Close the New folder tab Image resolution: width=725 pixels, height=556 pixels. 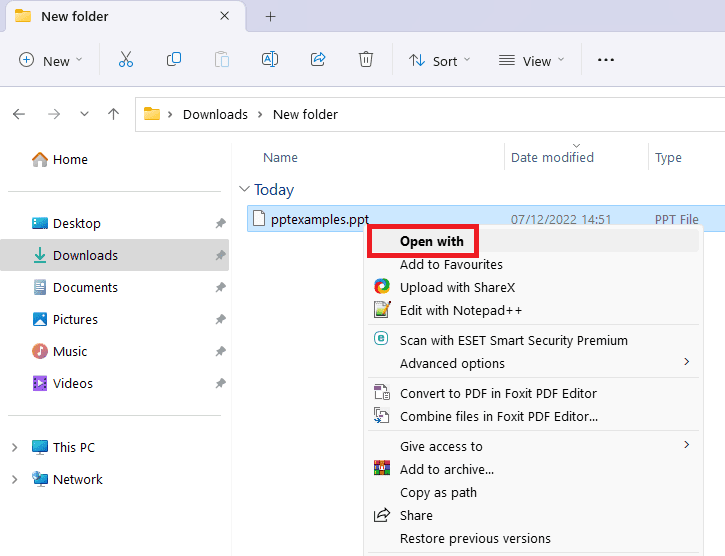click(225, 16)
